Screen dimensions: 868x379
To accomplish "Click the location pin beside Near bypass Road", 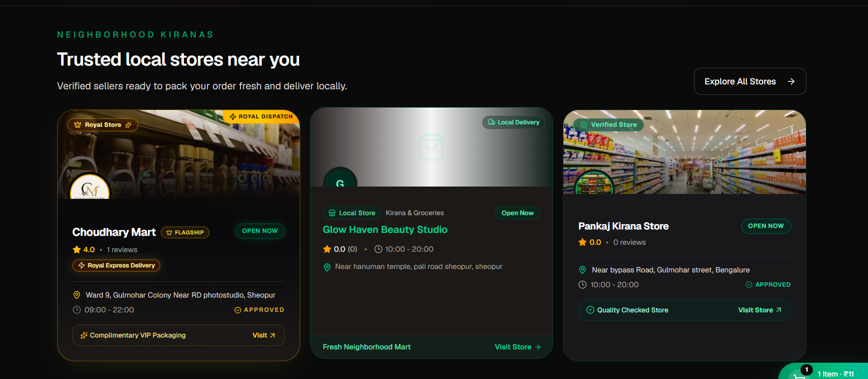I will point(582,270).
